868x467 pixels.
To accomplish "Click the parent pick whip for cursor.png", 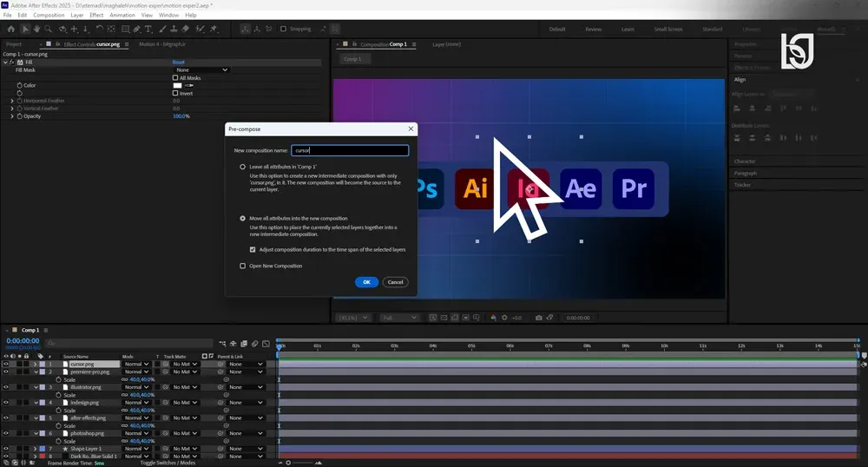I will pos(220,364).
